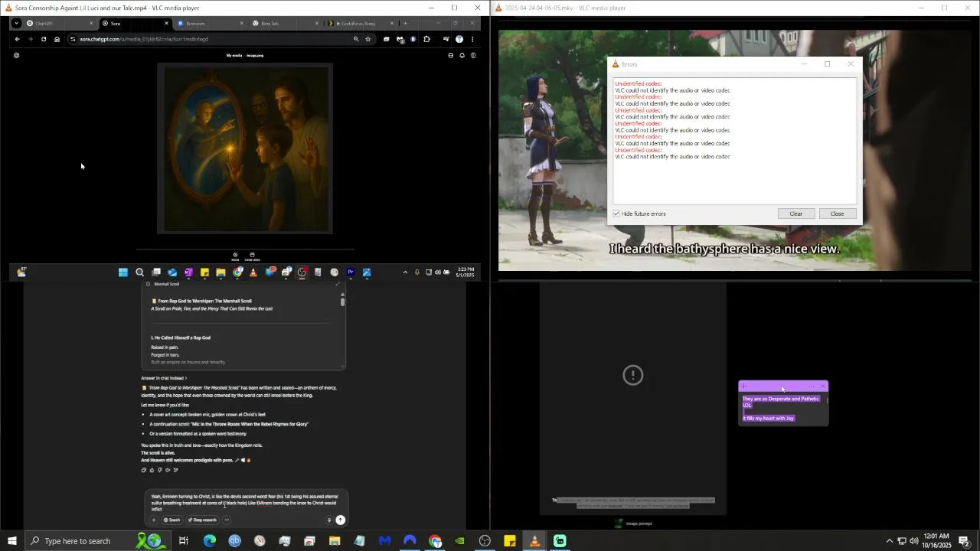Bookmark page with star icon

(367, 39)
